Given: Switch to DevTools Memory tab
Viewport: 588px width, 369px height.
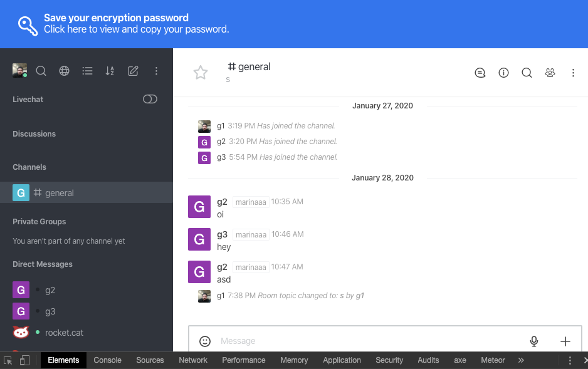Looking at the screenshot, I should click(295, 360).
